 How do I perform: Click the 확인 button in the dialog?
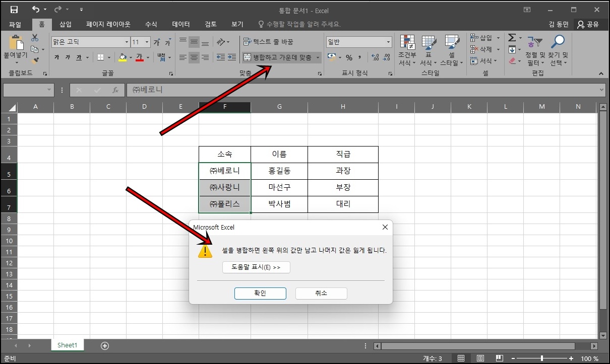pyautogui.click(x=260, y=293)
